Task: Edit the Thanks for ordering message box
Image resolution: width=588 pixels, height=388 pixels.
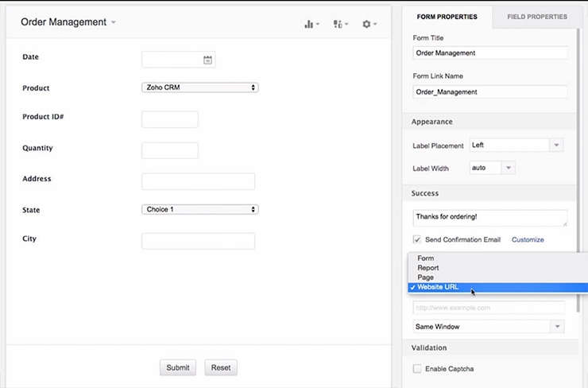Action: click(x=490, y=218)
